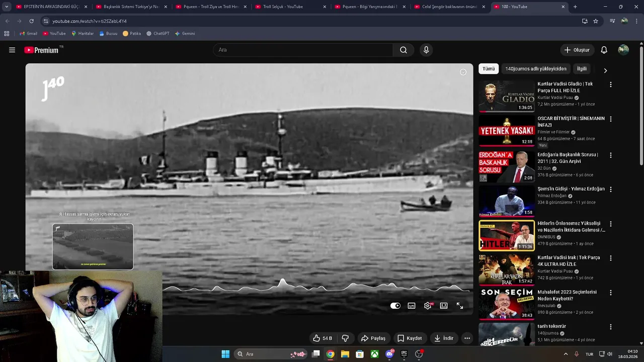Open Epic Games launcher from taskbar
The height and width of the screenshot is (362, 644).
point(404,354)
